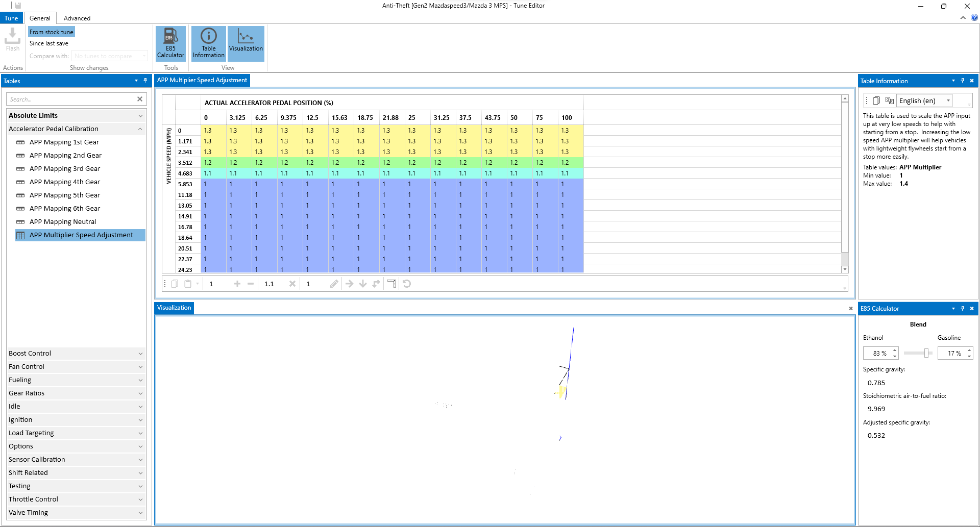Close the E85 Calculator panel
Screen dimensions: 980x527
(972, 308)
